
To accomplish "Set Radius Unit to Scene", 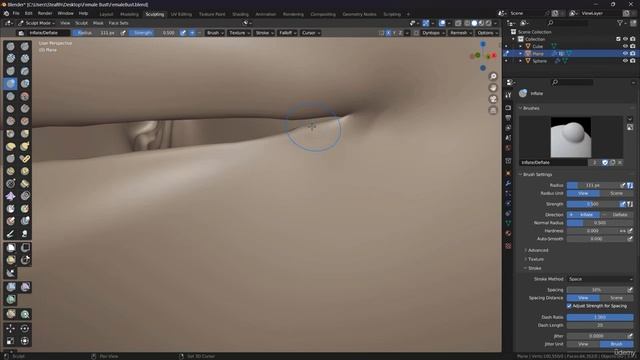I will tap(617, 193).
